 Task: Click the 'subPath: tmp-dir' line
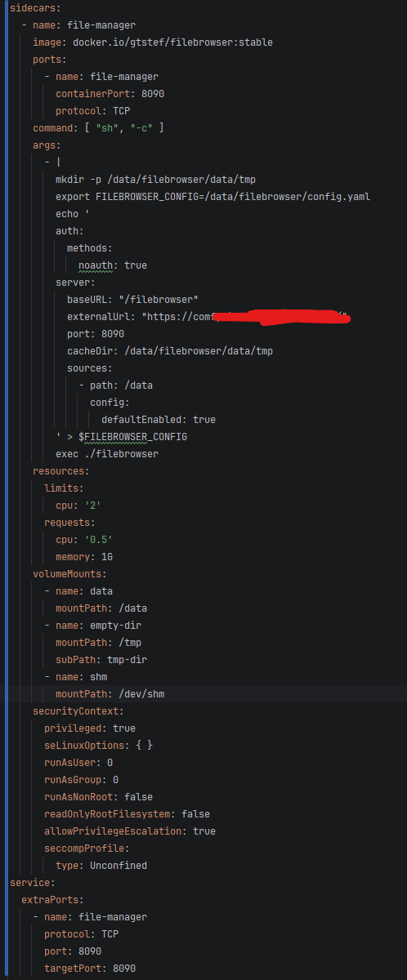coord(101,660)
